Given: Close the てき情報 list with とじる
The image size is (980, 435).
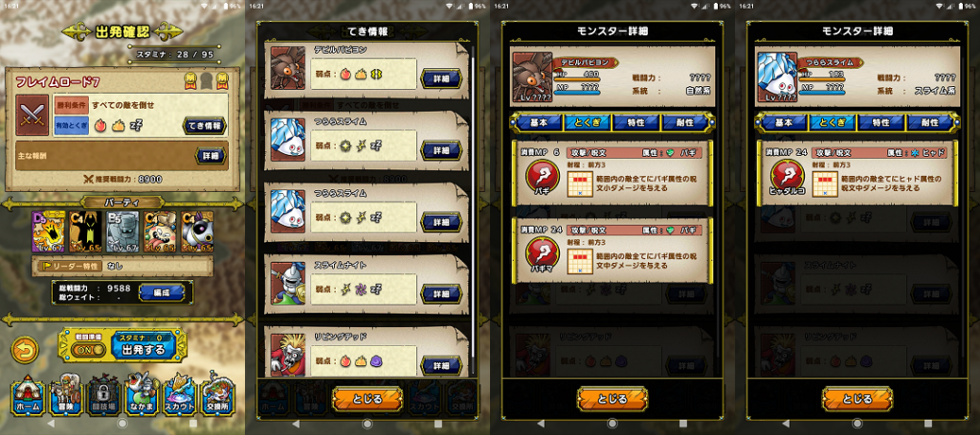Looking at the screenshot, I should pyautogui.click(x=367, y=399).
